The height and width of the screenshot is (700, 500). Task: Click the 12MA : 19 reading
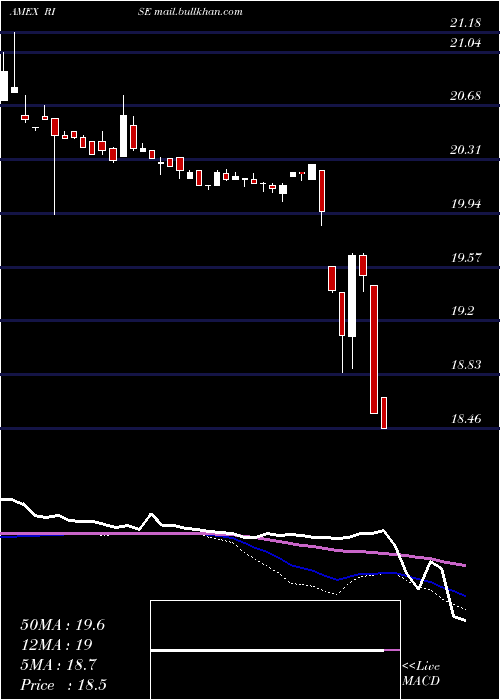pos(56,645)
